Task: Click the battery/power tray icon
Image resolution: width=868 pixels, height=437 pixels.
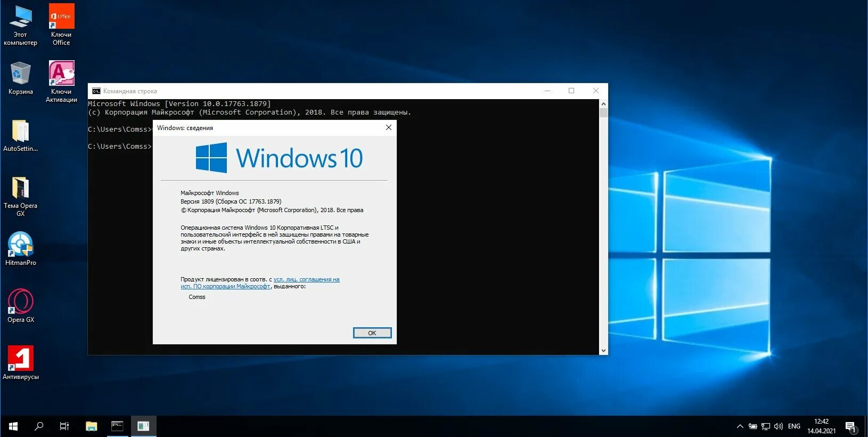Action: (x=752, y=426)
